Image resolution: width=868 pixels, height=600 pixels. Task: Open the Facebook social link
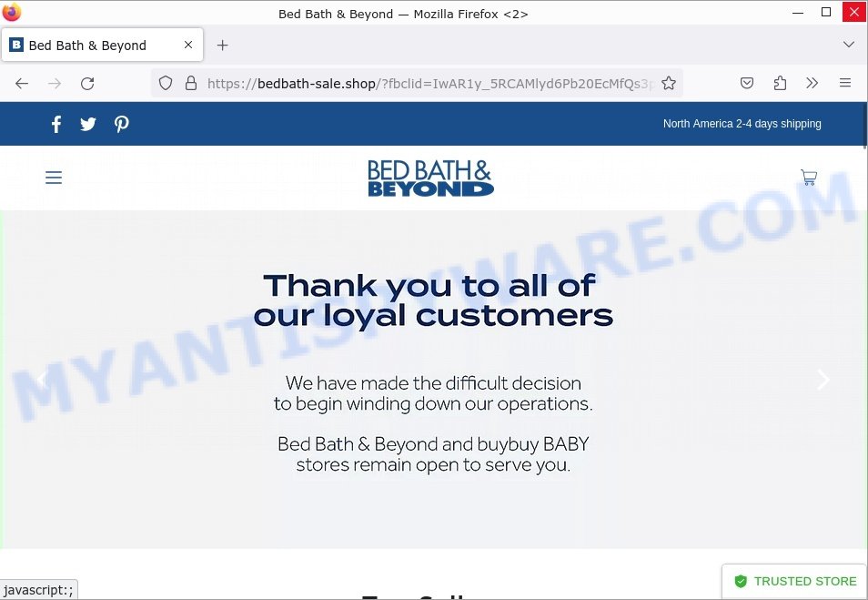point(56,124)
